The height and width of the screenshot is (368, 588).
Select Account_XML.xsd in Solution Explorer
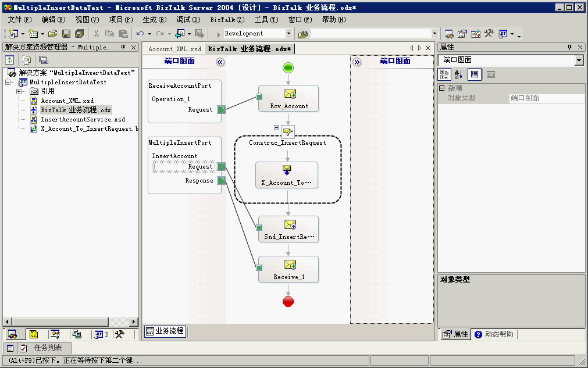click(x=67, y=101)
